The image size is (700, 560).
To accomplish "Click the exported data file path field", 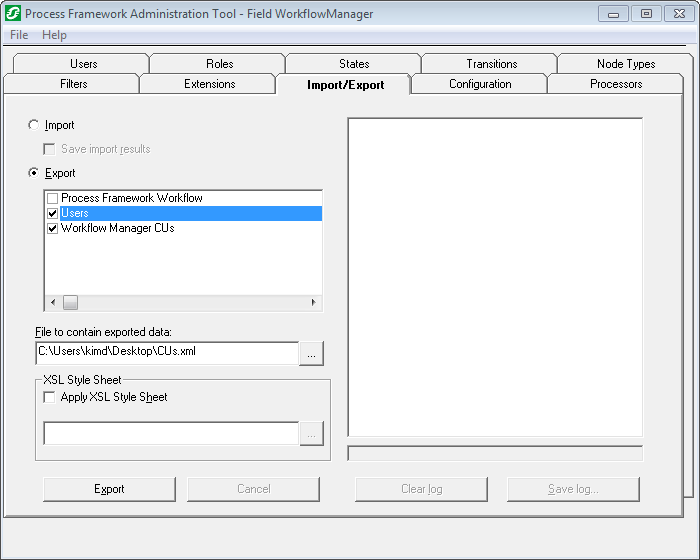I will coord(166,352).
